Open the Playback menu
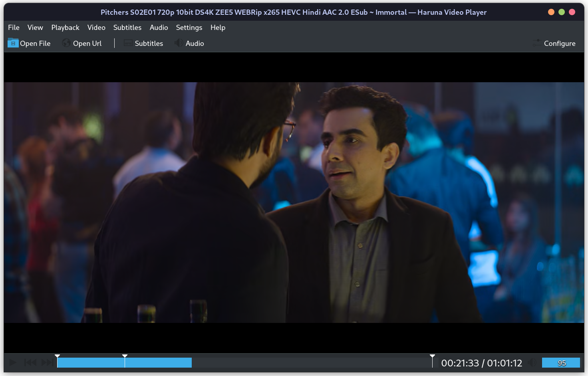The height and width of the screenshot is (376, 588). tap(65, 28)
